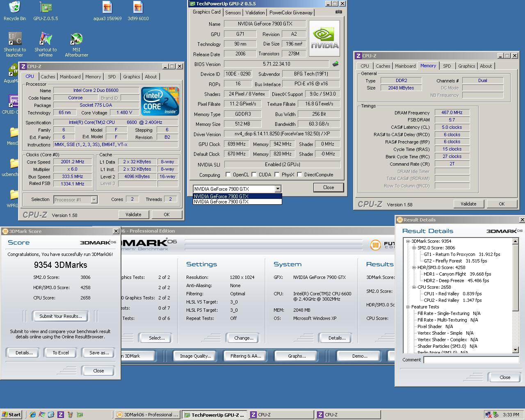Open the GPU selection dropdown arrow
The width and height of the screenshot is (525, 420).
[x=278, y=189]
